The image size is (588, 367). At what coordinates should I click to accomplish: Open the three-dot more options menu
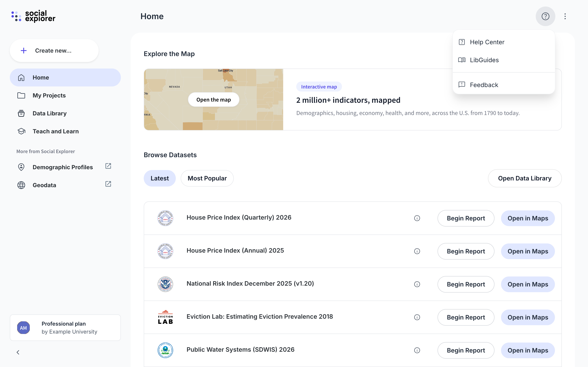coord(565,16)
